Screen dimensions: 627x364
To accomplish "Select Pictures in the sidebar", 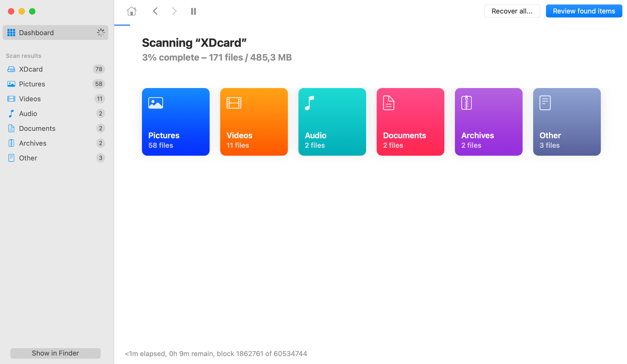I will [x=32, y=84].
